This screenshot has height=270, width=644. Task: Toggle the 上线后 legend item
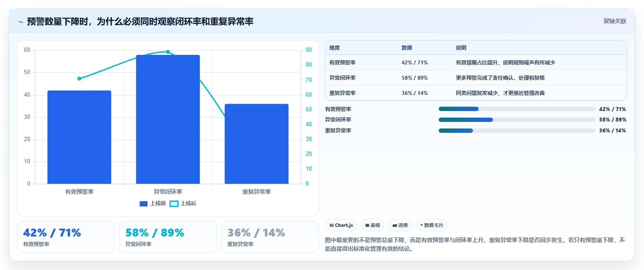pos(183,203)
